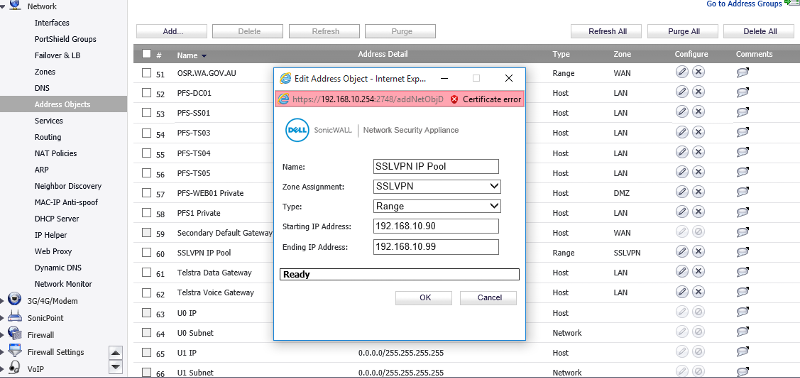Click the sidebar scroll down arrow
This screenshot has height=378, width=800.
tap(116, 366)
